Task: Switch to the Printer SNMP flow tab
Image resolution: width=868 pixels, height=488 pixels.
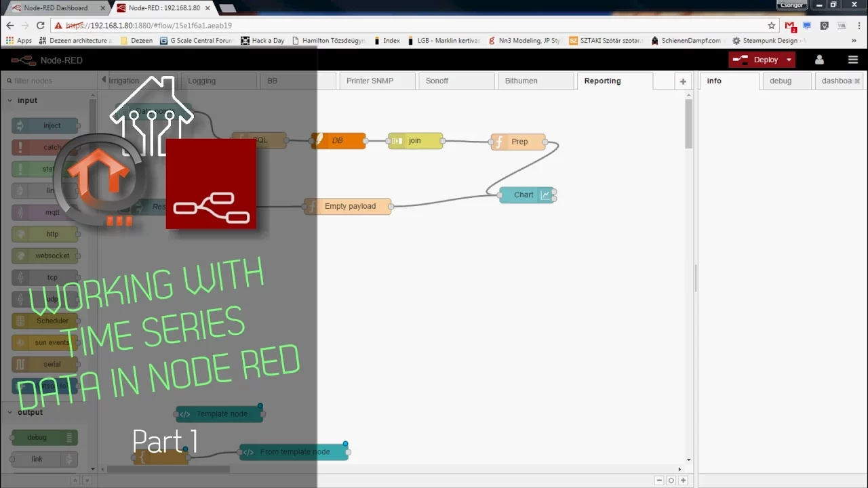Action: pyautogui.click(x=376, y=81)
